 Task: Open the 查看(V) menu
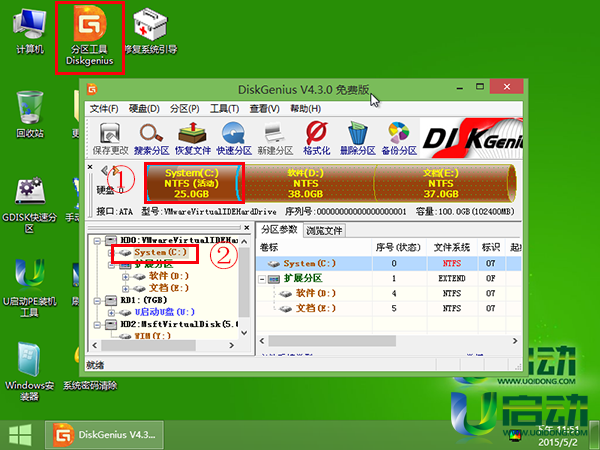click(264, 109)
